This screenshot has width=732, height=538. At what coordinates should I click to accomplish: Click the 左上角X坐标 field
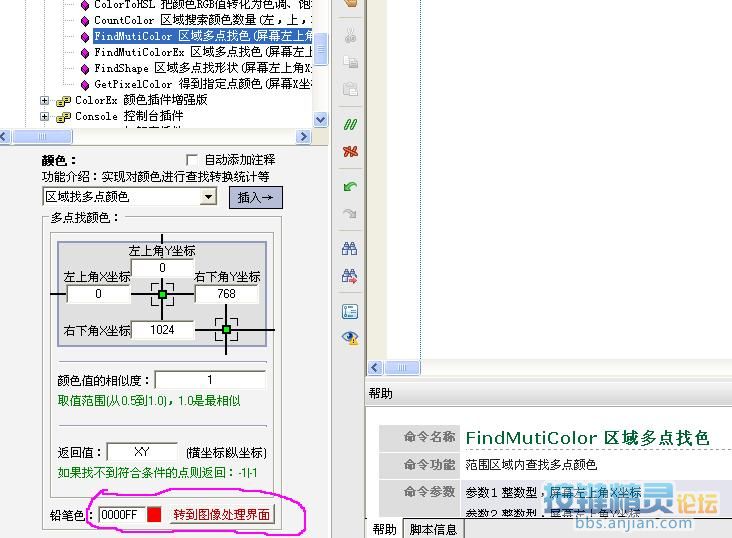[98, 294]
